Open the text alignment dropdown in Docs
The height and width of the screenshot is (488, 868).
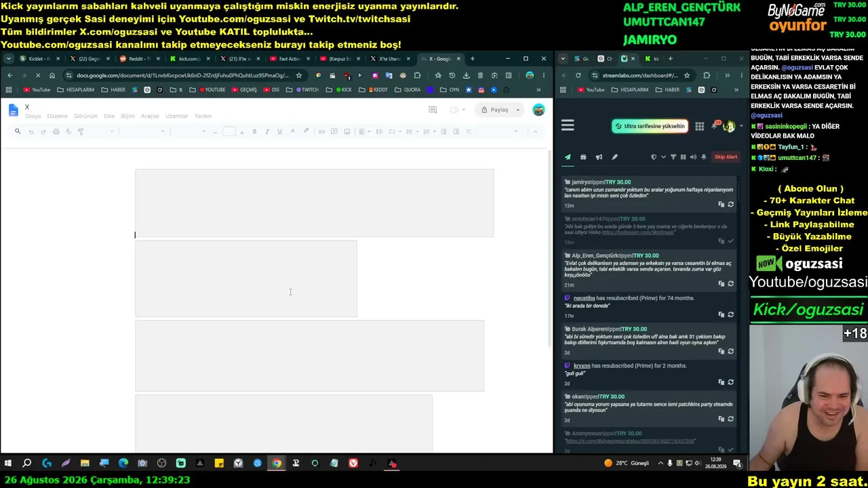pyautogui.click(x=364, y=131)
